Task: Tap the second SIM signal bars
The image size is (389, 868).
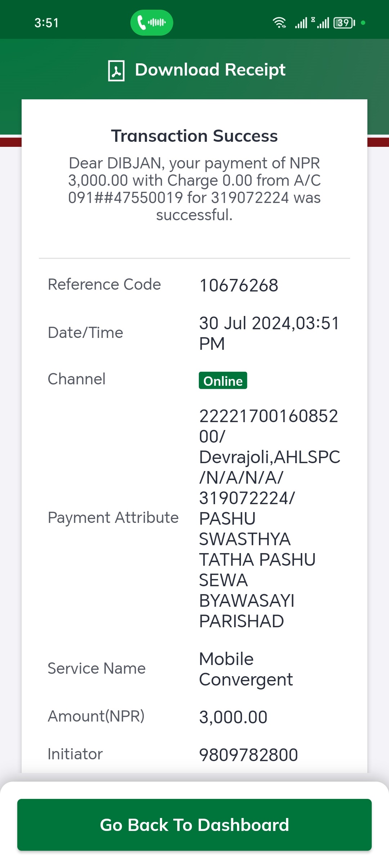Action: [x=321, y=23]
